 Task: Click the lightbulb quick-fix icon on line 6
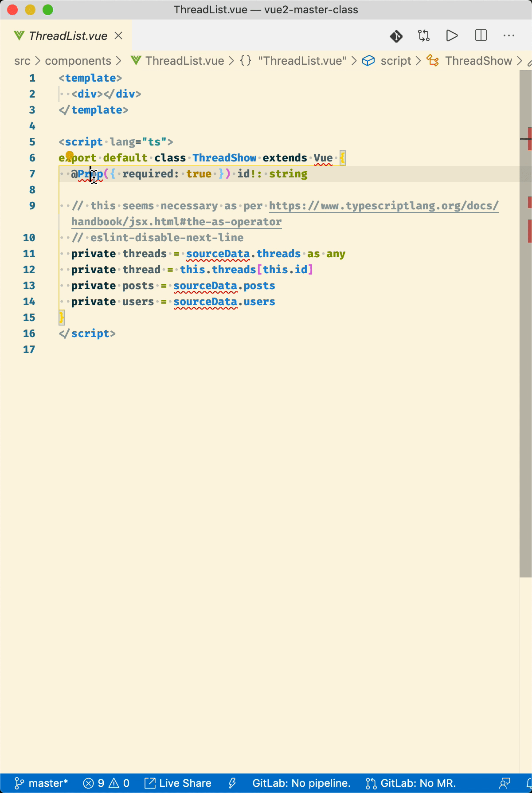(69, 155)
